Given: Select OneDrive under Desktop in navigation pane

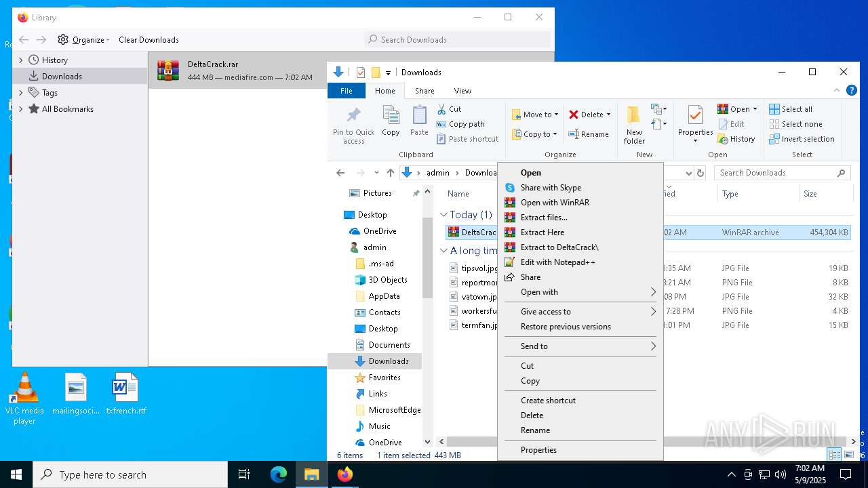Looking at the screenshot, I should pyautogui.click(x=380, y=231).
